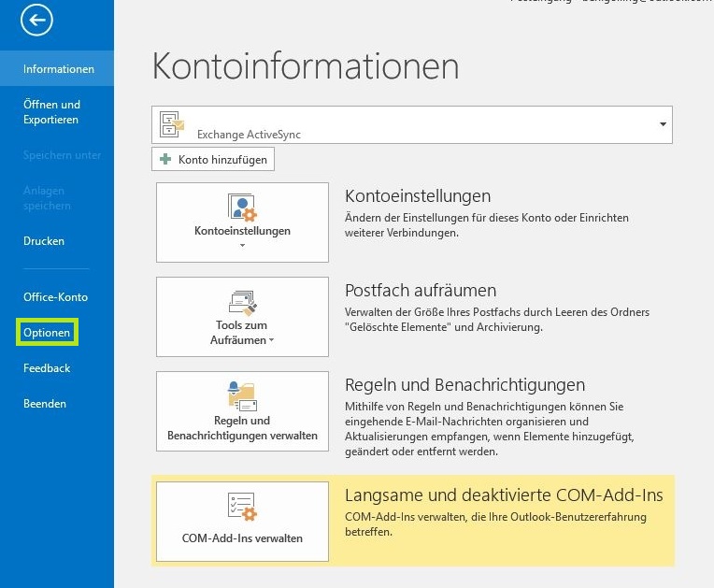Click the Regeln und Benachrichtigungen heading
Viewport: 714px width, 588px height.
coord(464,385)
